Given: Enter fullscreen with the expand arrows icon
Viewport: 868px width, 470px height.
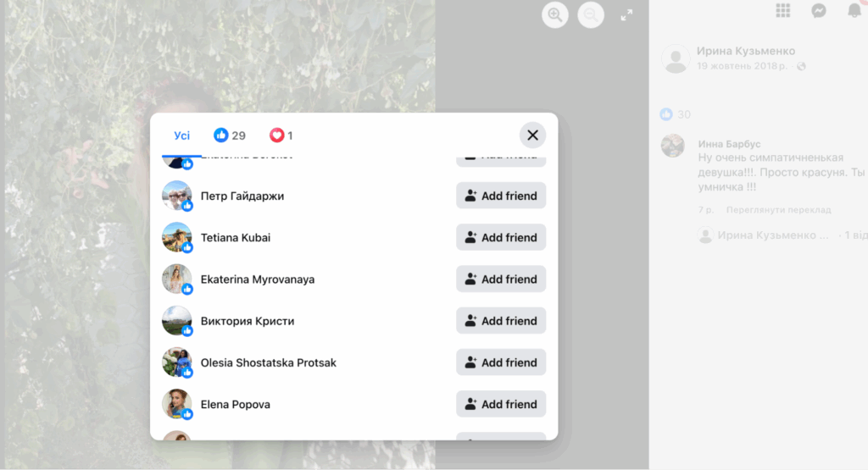Looking at the screenshot, I should pyautogui.click(x=626, y=14).
